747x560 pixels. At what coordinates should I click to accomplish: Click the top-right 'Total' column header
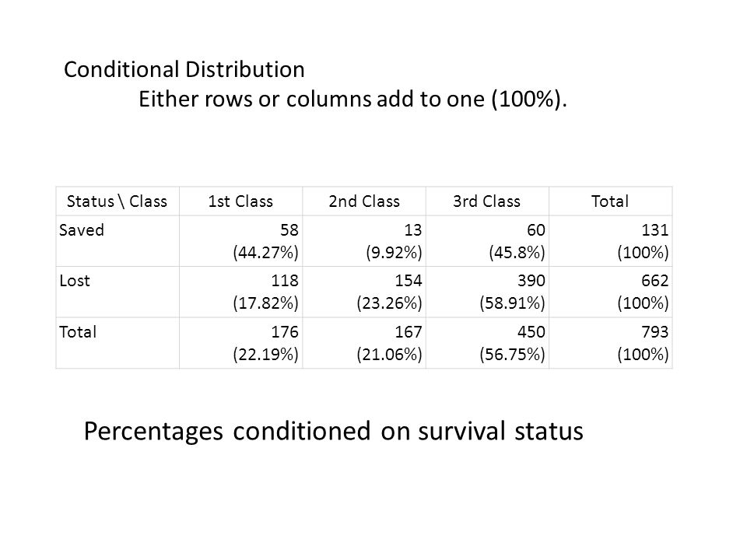coord(610,201)
